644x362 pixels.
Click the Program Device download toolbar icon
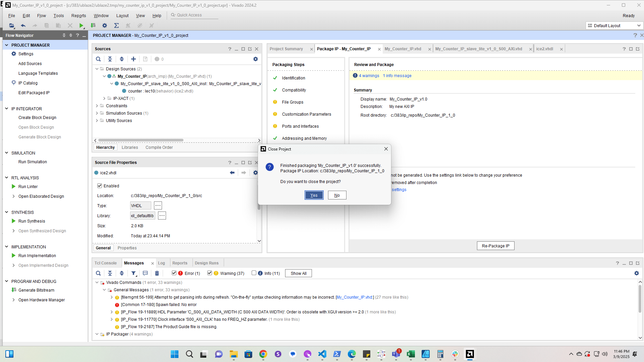pyautogui.click(x=93, y=25)
